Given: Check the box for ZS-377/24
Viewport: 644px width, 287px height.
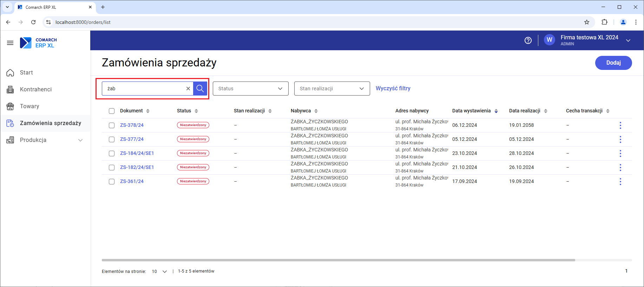Looking at the screenshot, I should coord(112,139).
